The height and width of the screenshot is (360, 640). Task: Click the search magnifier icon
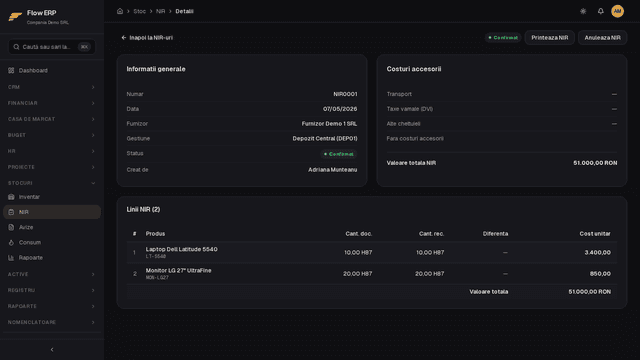pos(16,47)
